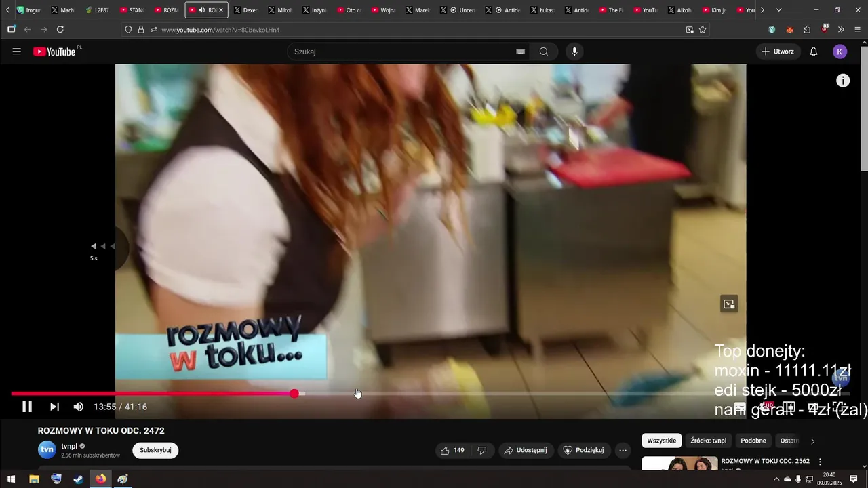Viewport: 868px width, 488px height.
Task: Open account menu avatar K
Action: pos(840,52)
